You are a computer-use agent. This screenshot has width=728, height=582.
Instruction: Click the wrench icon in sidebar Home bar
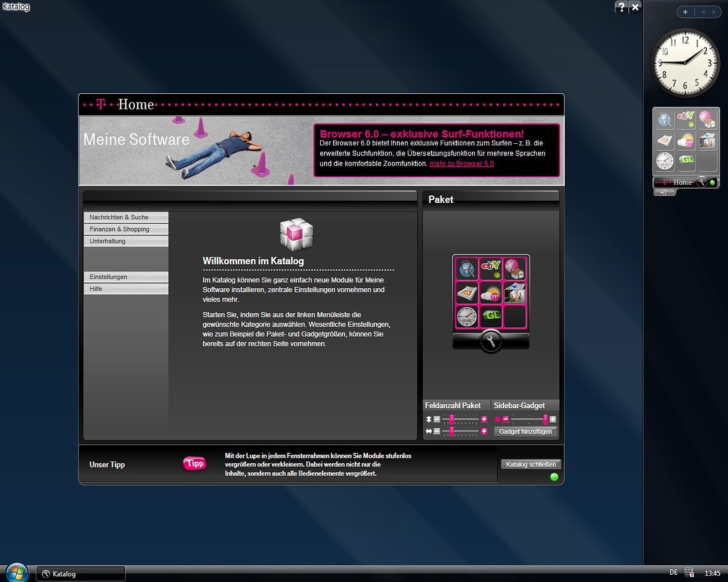click(702, 182)
